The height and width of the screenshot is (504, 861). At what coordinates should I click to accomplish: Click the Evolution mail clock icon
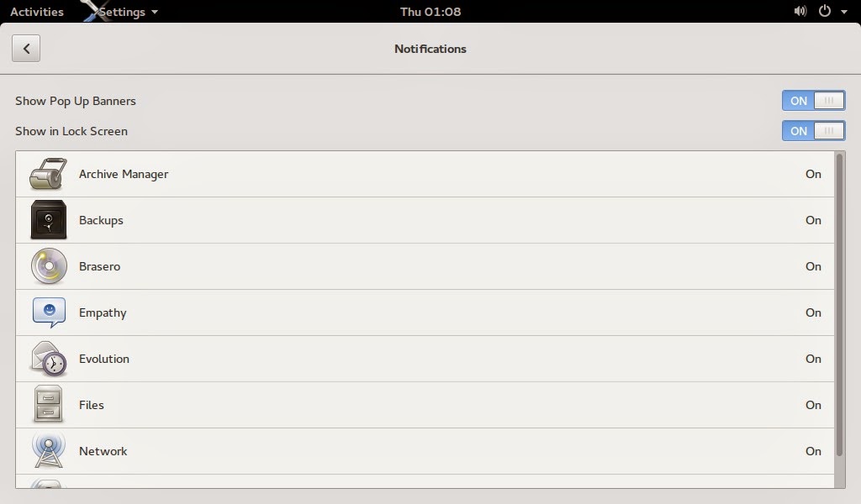48,359
